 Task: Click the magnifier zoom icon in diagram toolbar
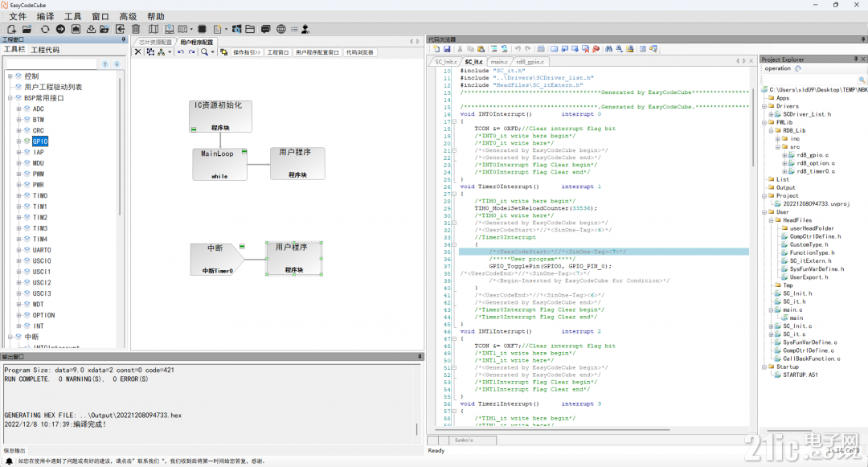[x=204, y=52]
